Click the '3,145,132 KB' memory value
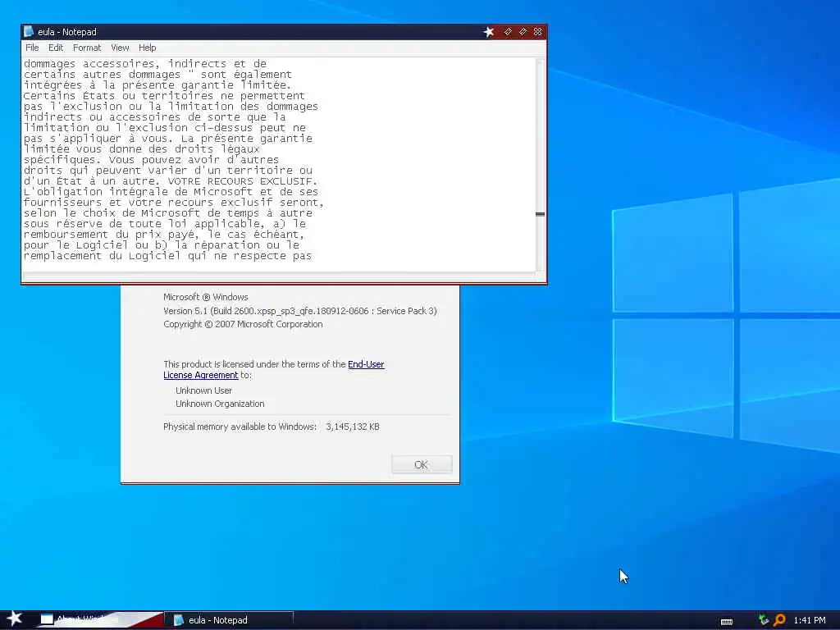This screenshot has width=840, height=630. (x=353, y=427)
